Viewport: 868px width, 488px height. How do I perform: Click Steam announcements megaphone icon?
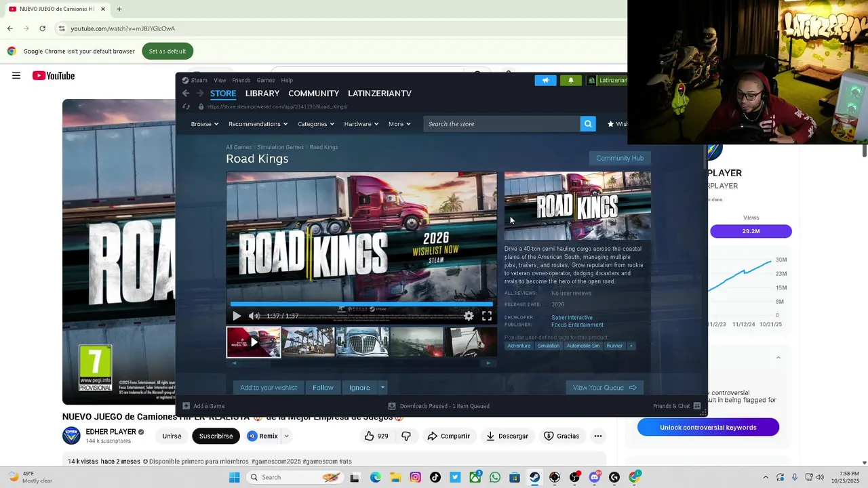[x=545, y=80]
